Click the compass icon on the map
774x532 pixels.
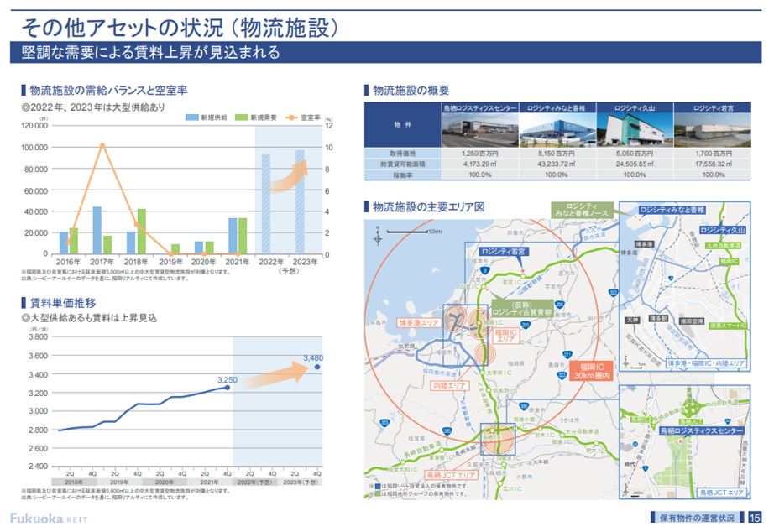(x=379, y=238)
